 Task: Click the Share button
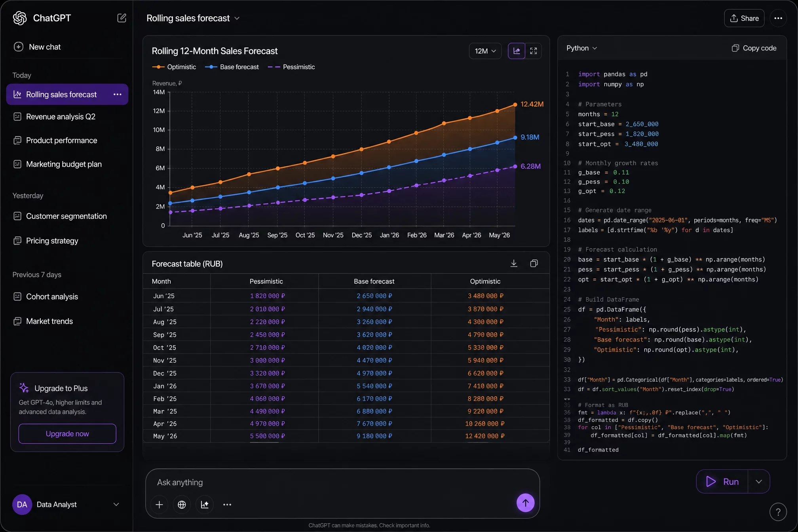click(744, 18)
